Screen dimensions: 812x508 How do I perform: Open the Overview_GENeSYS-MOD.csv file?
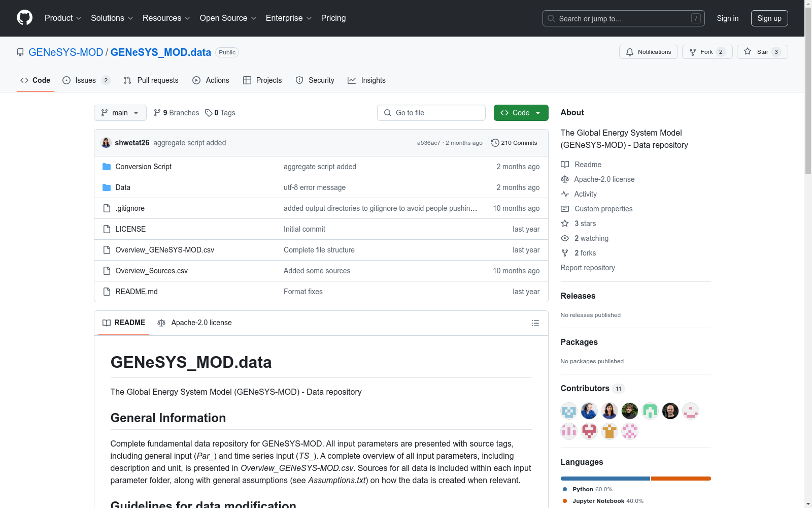click(x=165, y=250)
